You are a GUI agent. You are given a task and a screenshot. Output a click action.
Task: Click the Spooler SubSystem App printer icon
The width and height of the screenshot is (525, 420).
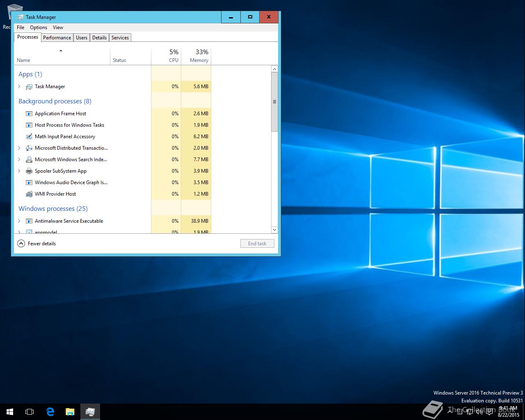coord(29,171)
